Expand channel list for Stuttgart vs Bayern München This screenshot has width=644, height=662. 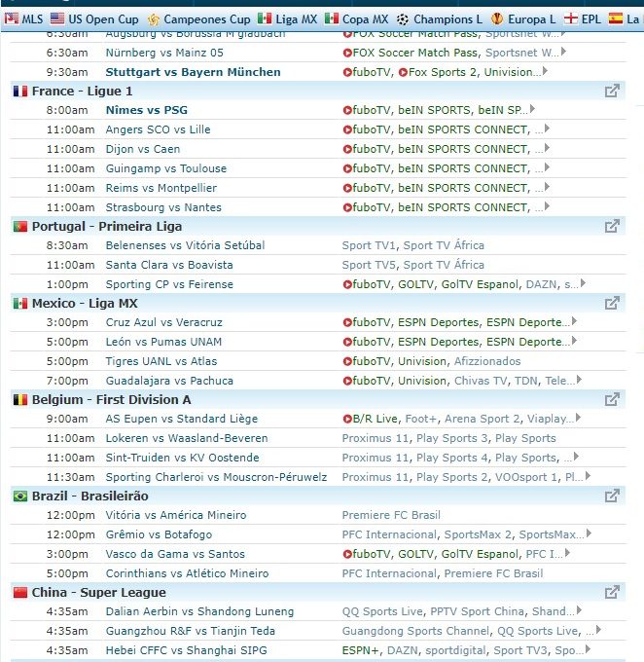[545, 71]
